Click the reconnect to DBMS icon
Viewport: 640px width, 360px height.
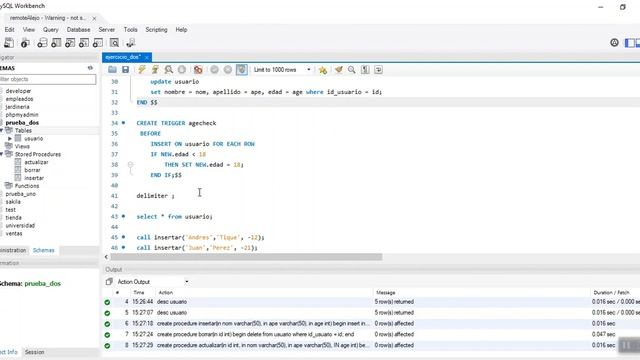pyautogui.click(x=131, y=43)
